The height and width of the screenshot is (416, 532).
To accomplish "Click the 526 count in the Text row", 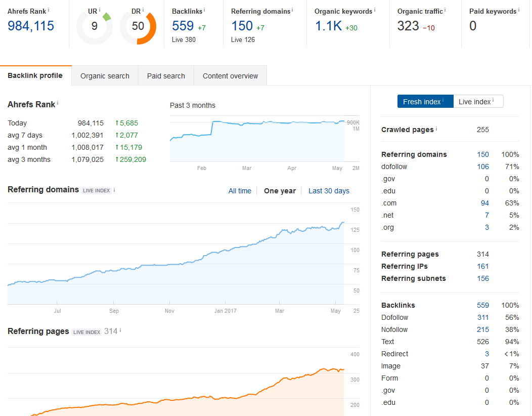I will (483, 342).
